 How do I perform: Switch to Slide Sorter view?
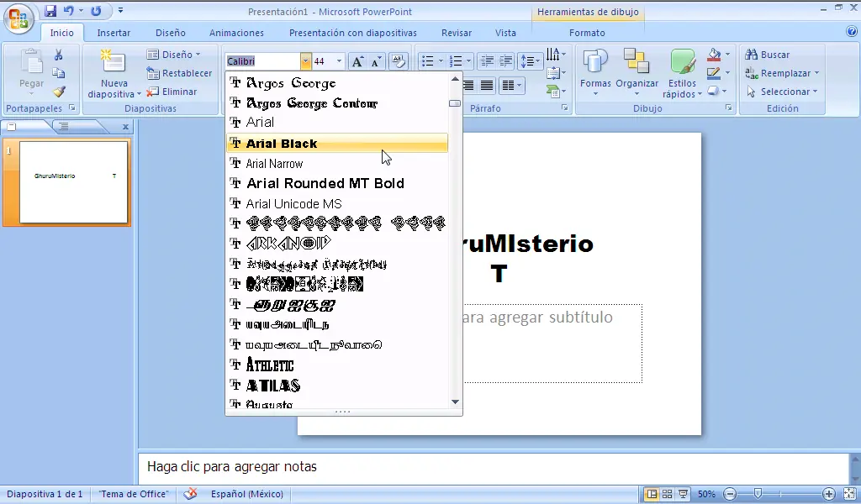coord(667,494)
